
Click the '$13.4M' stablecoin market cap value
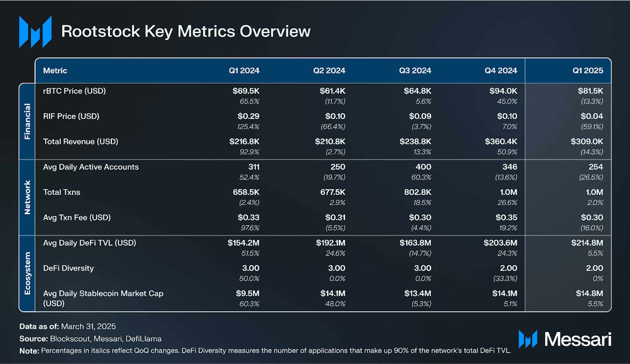click(x=418, y=293)
